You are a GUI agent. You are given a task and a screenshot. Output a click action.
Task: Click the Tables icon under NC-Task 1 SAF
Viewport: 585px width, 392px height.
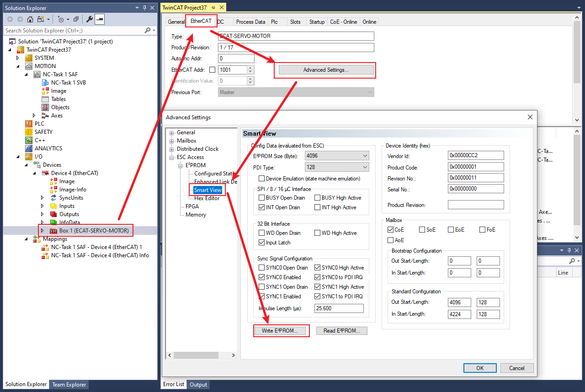(45, 99)
